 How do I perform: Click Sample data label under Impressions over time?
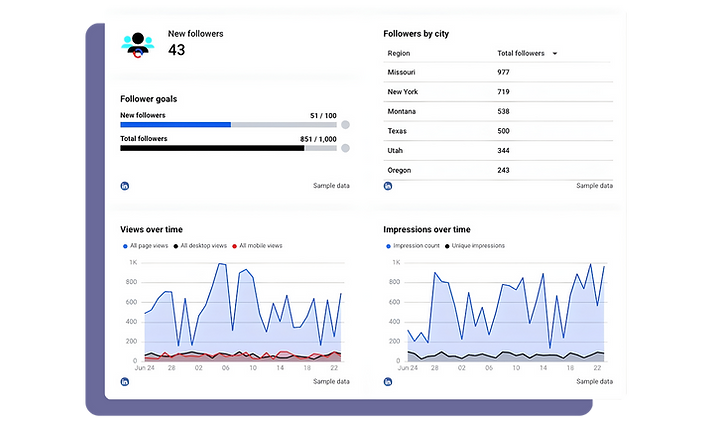tap(594, 381)
